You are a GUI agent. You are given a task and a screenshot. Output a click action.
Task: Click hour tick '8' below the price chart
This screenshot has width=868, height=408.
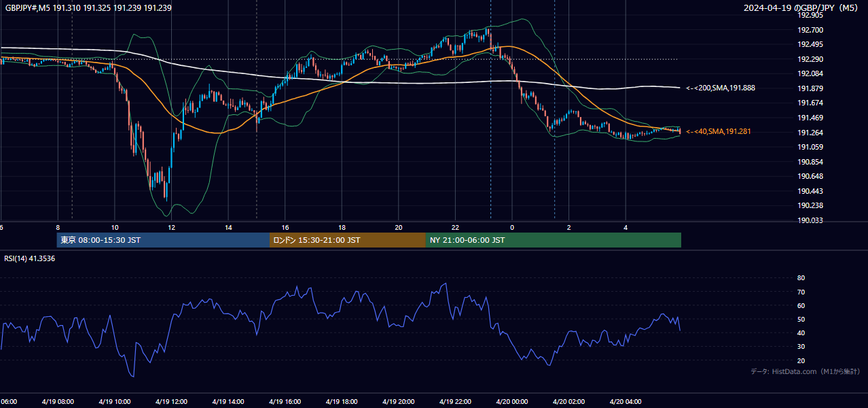(x=58, y=227)
